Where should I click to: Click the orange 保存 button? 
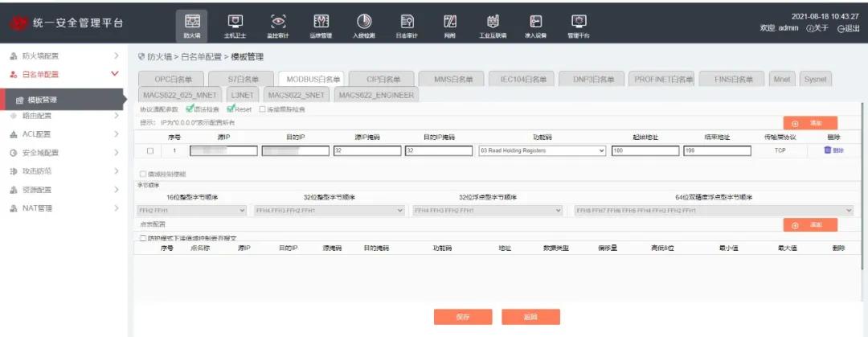tap(463, 317)
